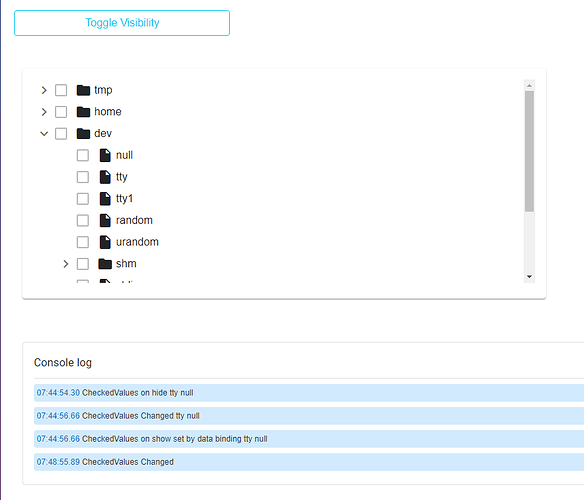This screenshot has width=584, height=500.
Task: Click the tmp folder icon
Action: coord(83,90)
